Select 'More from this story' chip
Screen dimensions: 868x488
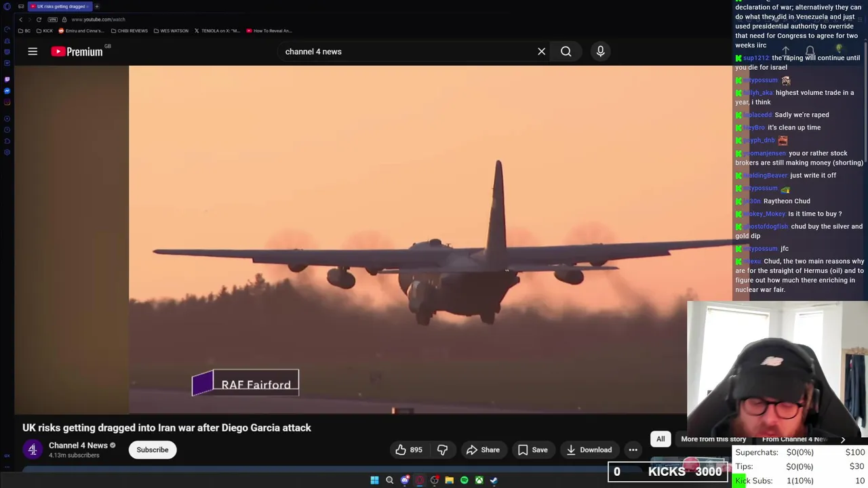713,439
